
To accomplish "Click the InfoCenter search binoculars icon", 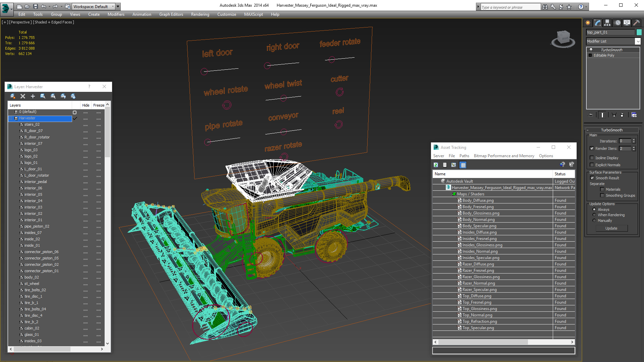I will tap(545, 7).
